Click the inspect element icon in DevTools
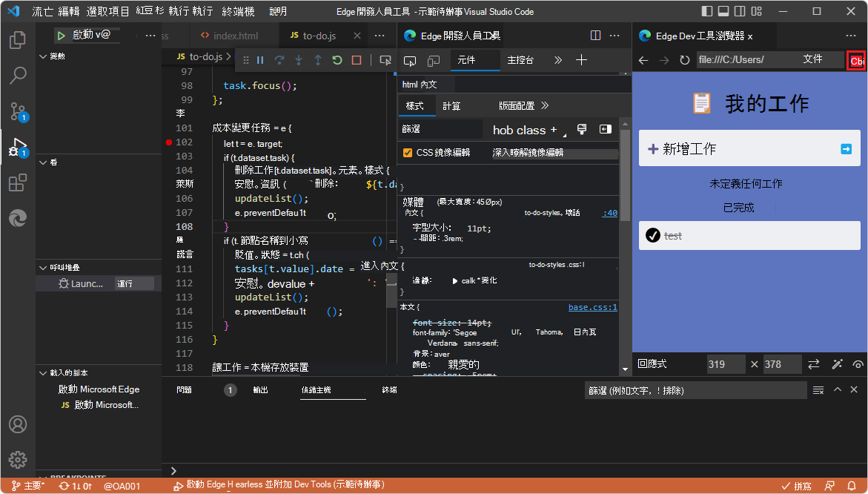868x494 pixels. pyautogui.click(x=410, y=60)
